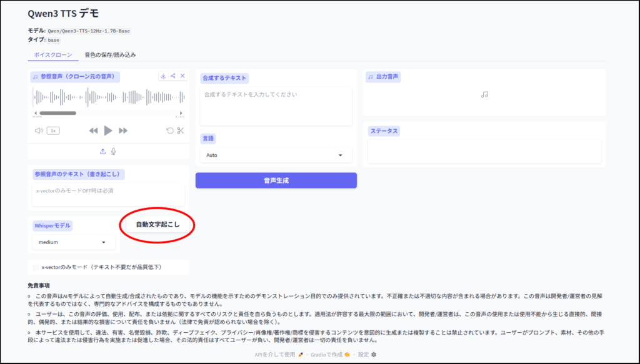
Task: Trim audio with the scissors icon
Action: point(181,130)
